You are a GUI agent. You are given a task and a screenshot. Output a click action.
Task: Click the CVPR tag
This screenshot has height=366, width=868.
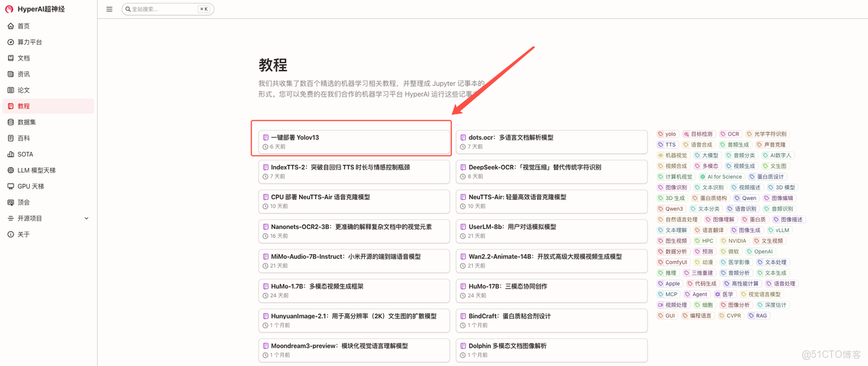(x=730, y=316)
